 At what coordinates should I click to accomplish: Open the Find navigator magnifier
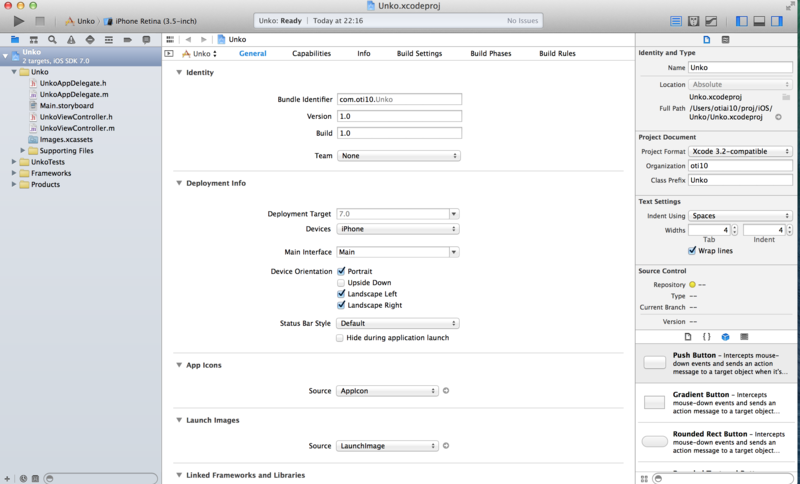[52, 39]
